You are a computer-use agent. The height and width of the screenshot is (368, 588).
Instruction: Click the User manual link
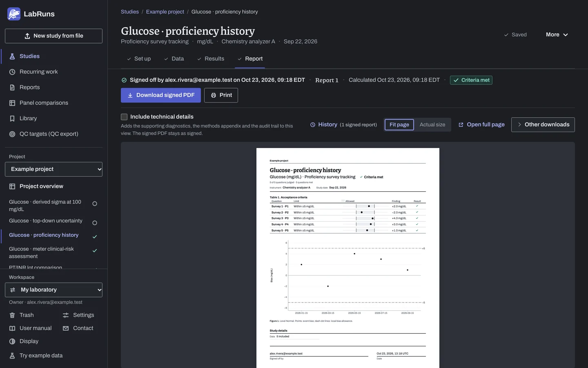click(30, 328)
